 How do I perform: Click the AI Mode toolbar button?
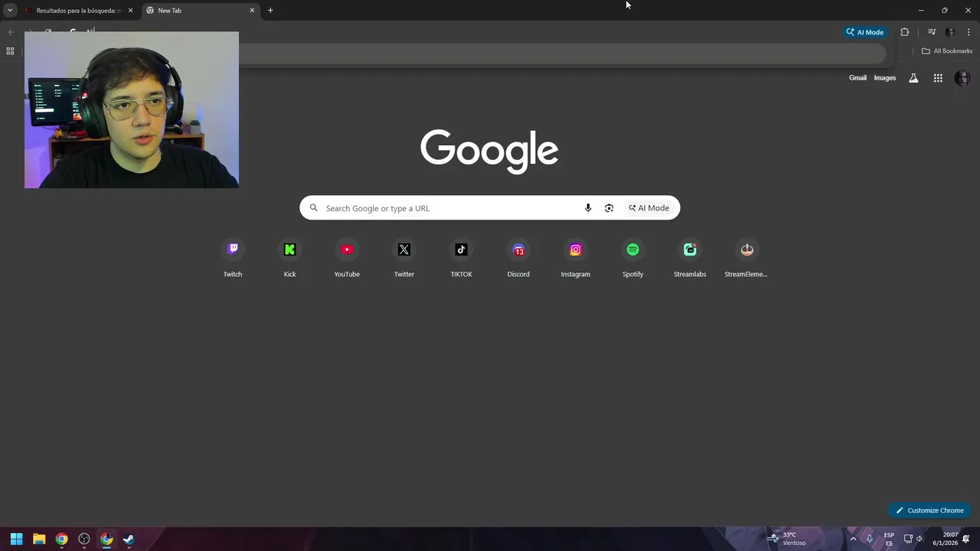pyautogui.click(x=865, y=32)
